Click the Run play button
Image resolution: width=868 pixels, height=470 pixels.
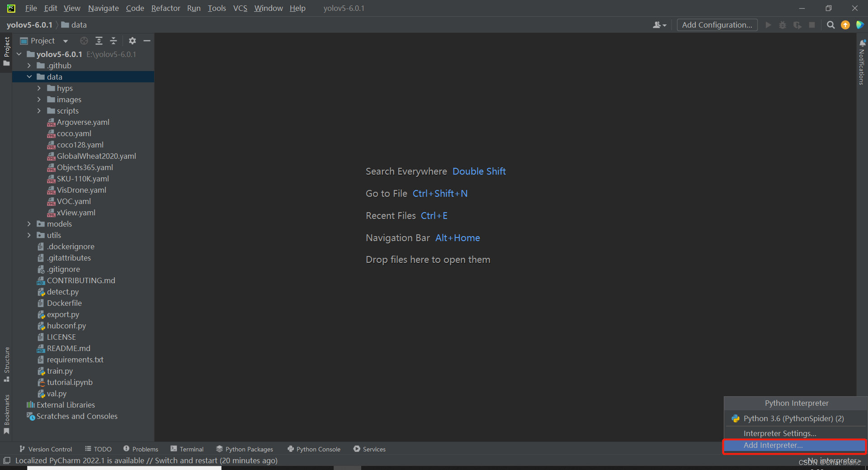tap(768, 25)
